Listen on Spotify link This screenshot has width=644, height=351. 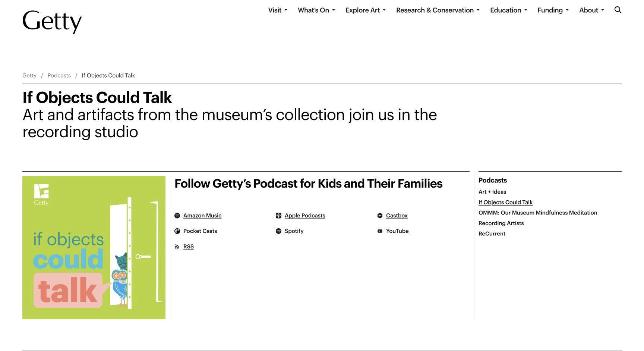pos(294,231)
